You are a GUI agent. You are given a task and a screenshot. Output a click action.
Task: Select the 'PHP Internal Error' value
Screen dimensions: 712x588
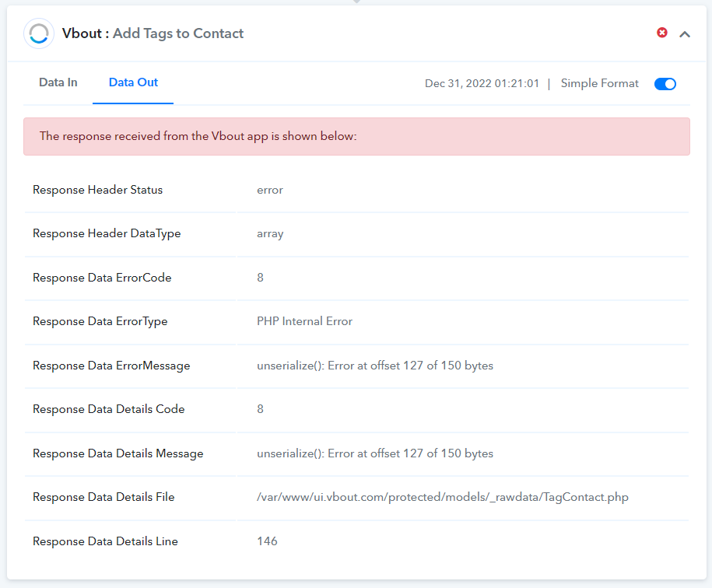click(305, 321)
